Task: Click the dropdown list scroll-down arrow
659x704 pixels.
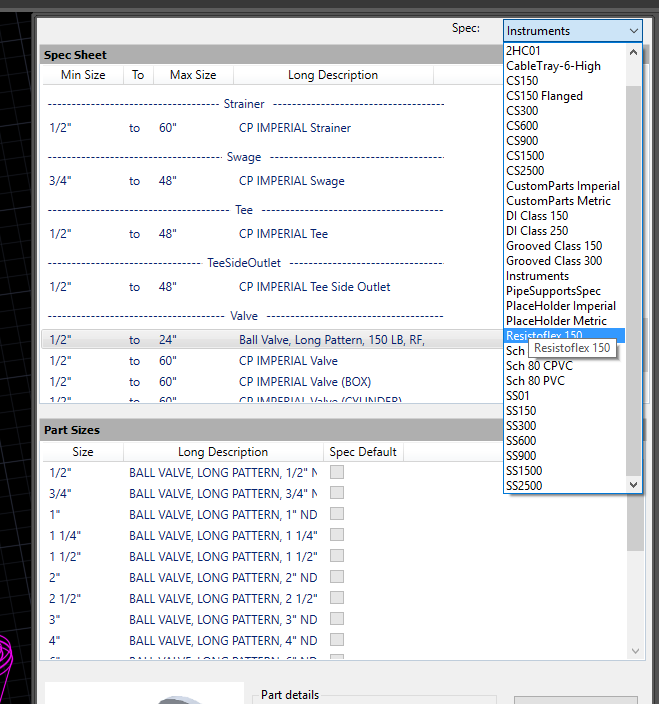Action: [x=633, y=484]
